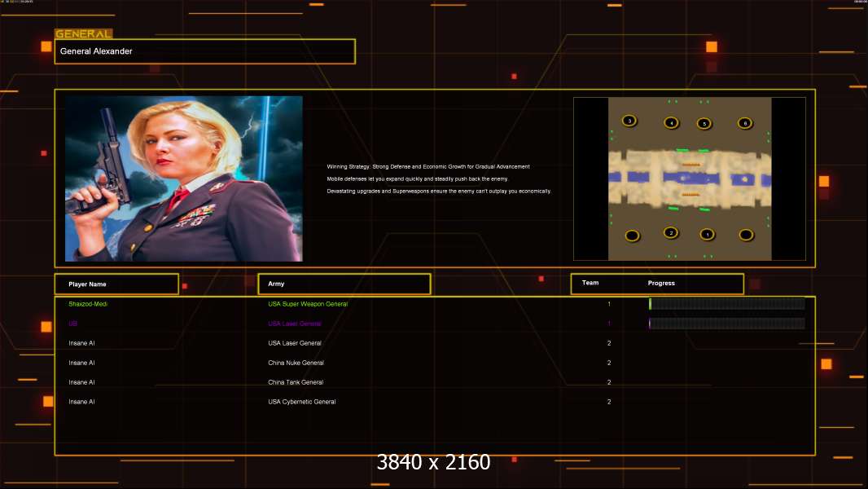Click the blue river on the minimap
The height and width of the screenshot is (489, 868).
tap(690, 178)
